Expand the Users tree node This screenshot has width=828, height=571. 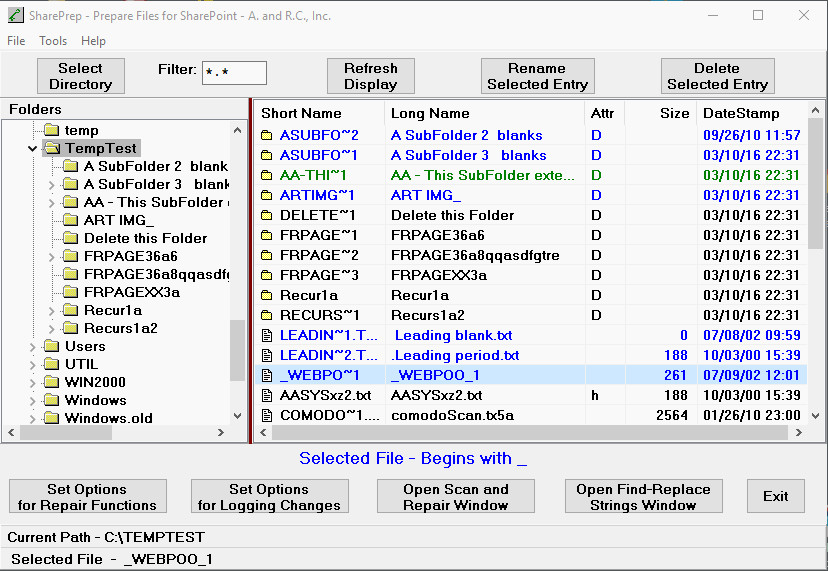point(32,347)
